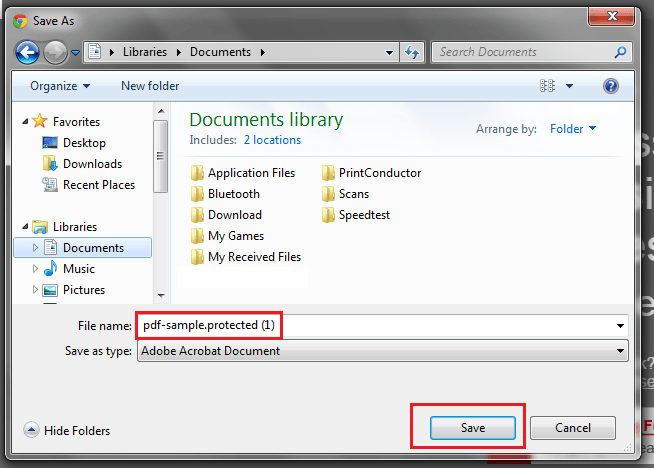
Task: Open the Arrange by Folder dropdown
Action: (573, 129)
